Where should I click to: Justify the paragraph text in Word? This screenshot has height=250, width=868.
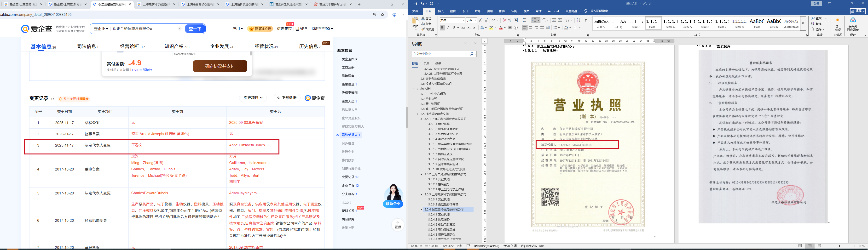point(542,28)
